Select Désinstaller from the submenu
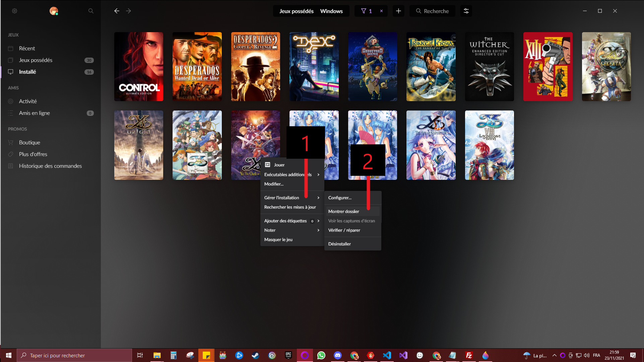 (339, 244)
